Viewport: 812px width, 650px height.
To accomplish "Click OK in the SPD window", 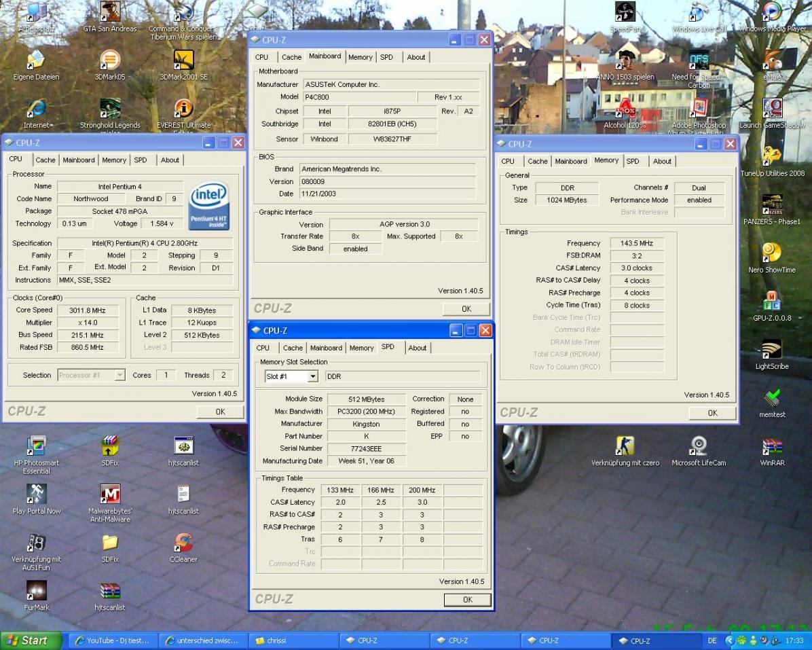I will (x=468, y=600).
